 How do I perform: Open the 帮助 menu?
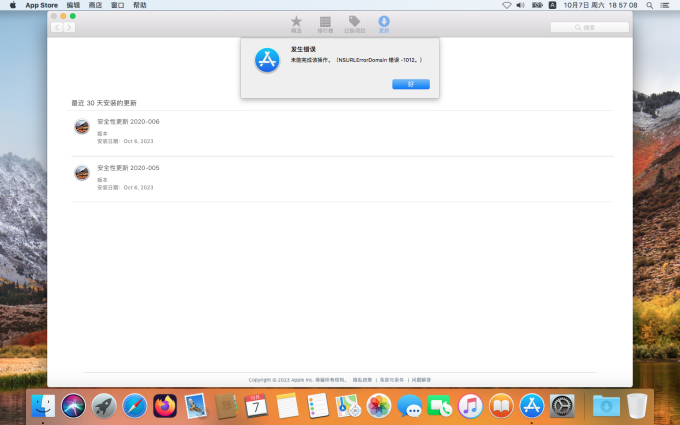(x=140, y=5)
